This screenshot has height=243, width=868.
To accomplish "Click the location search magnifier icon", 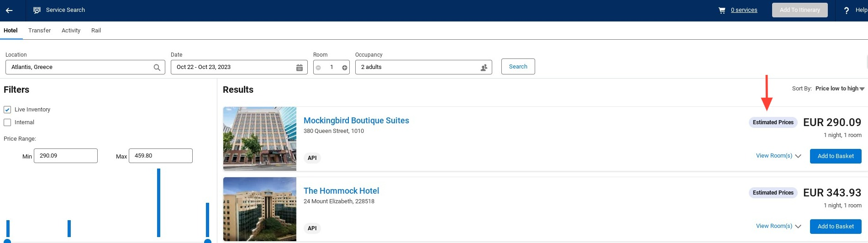I will (x=157, y=68).
